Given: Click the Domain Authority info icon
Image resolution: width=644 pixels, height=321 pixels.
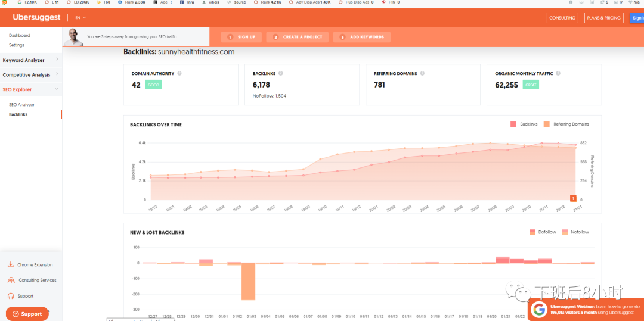Looking at the screenshot, I should click(179, 73).
